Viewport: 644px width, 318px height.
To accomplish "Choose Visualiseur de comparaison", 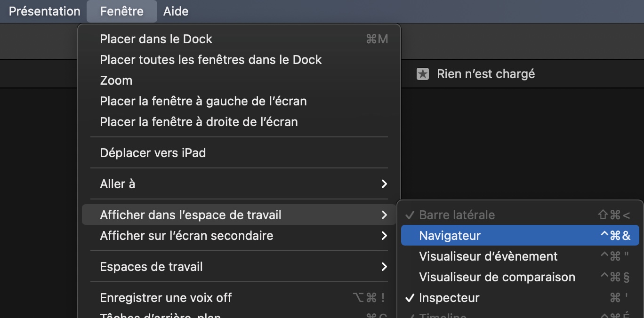I will (x=497, y=277).
